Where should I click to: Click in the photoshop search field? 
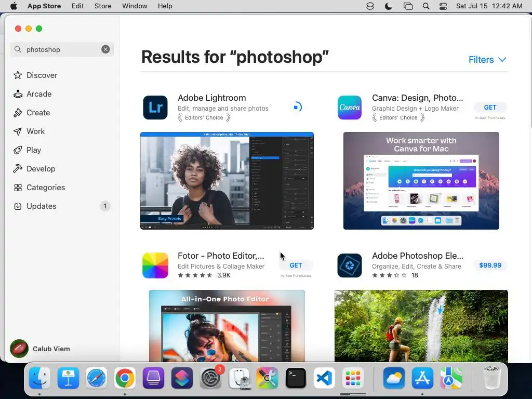point(61,49)
